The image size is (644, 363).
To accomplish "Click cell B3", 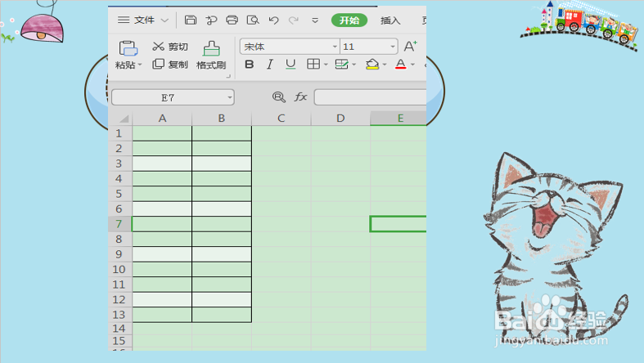I will (x=222, y=164).
